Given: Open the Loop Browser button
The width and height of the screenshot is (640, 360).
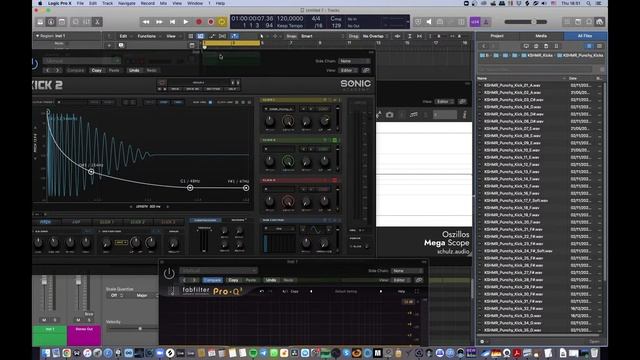Looking at the screenshot, I should pyautogui.click(x=589, y=22).
